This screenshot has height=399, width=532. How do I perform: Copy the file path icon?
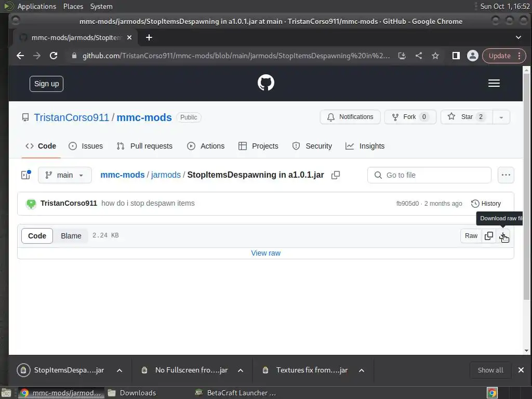[x=336, y=175]
